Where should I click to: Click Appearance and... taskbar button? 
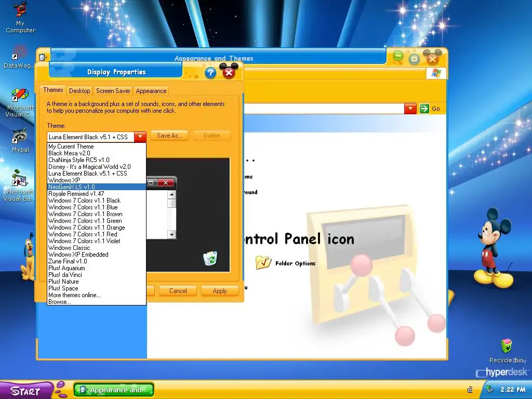pos(114,390)
